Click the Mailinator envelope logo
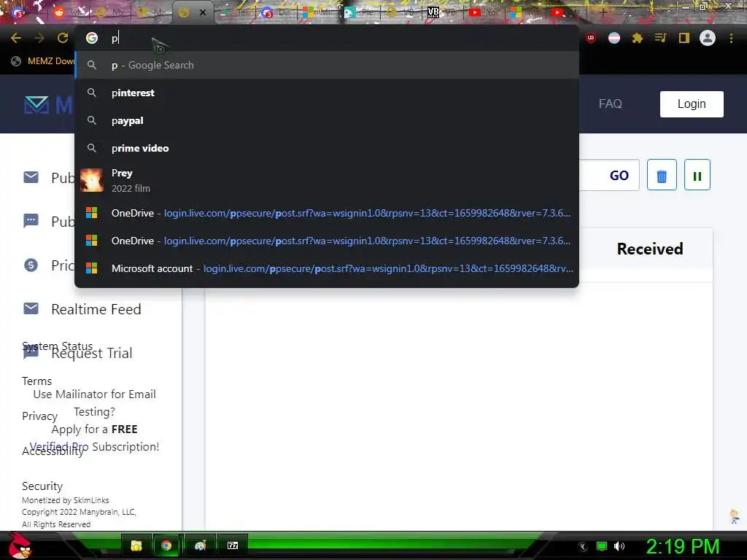The image size is (747, 560). (x=36, y=105)
